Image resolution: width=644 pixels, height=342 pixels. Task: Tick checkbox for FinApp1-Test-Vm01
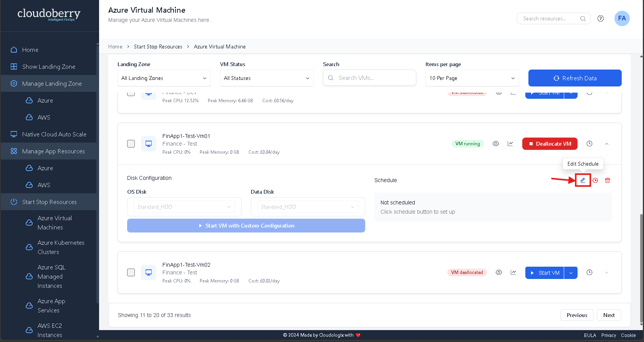[x=131, y=144]
